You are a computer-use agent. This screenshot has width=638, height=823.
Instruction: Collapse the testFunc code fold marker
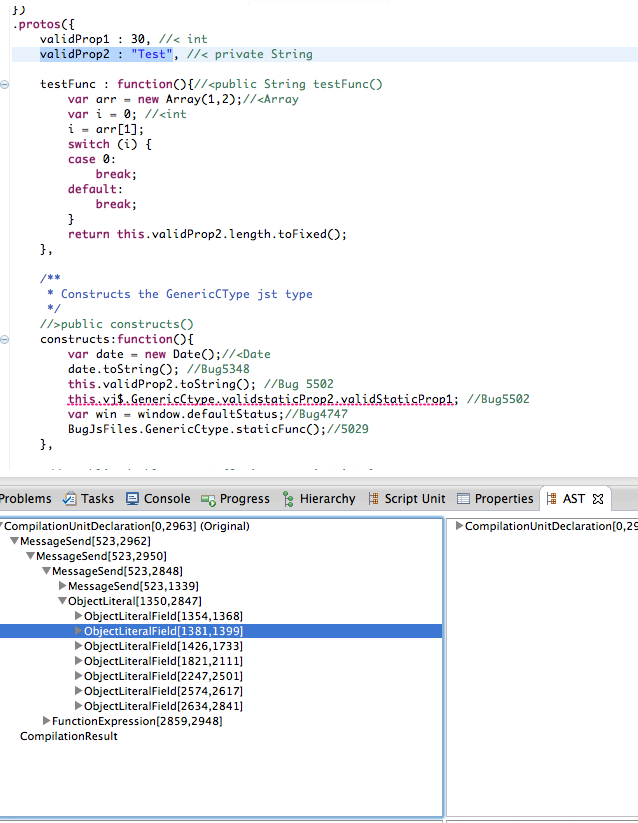click(x=5, y=85)
